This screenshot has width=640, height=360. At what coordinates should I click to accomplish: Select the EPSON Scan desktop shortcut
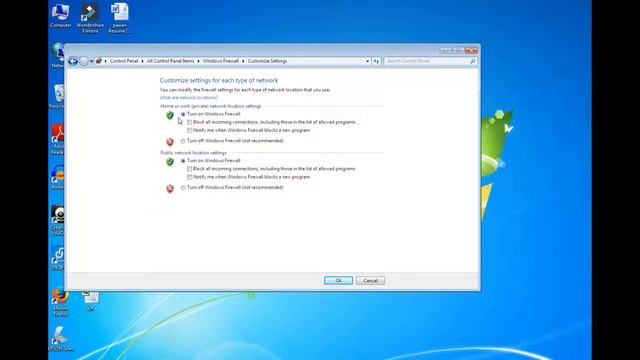click(60, 338)
